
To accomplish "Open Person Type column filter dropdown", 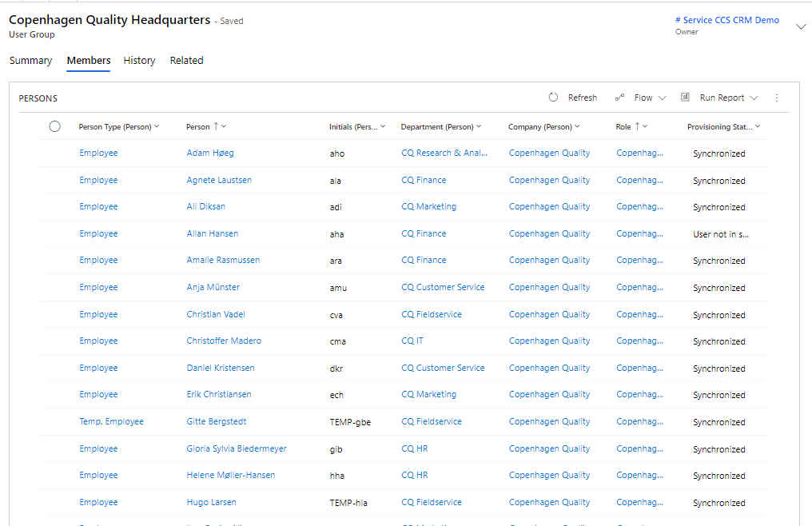I will 157,126.
